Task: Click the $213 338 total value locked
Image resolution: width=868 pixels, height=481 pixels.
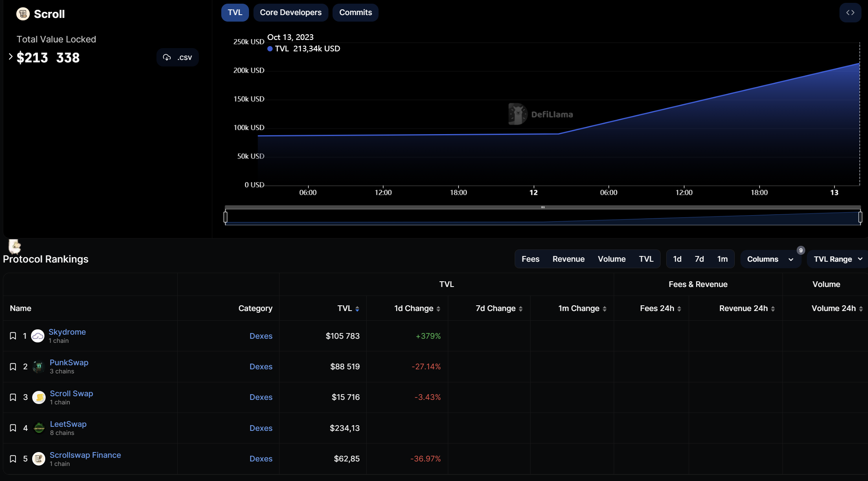Action: coord(48,57)
